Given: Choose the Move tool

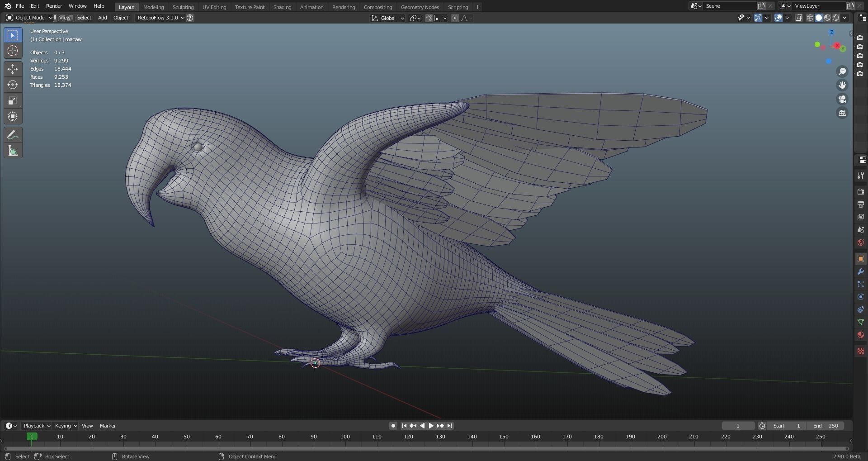Looking at the screenshot, I should pos(13,69).
